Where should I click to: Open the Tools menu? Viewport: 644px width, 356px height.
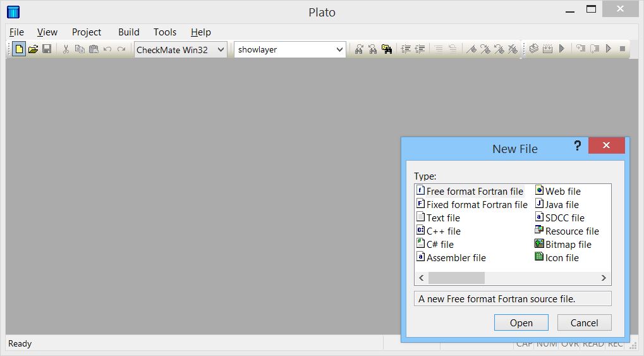165,32
